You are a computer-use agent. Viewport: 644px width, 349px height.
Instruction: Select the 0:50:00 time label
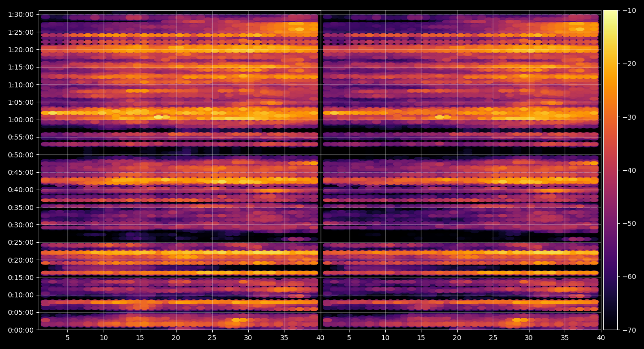[x=21, y=155]
